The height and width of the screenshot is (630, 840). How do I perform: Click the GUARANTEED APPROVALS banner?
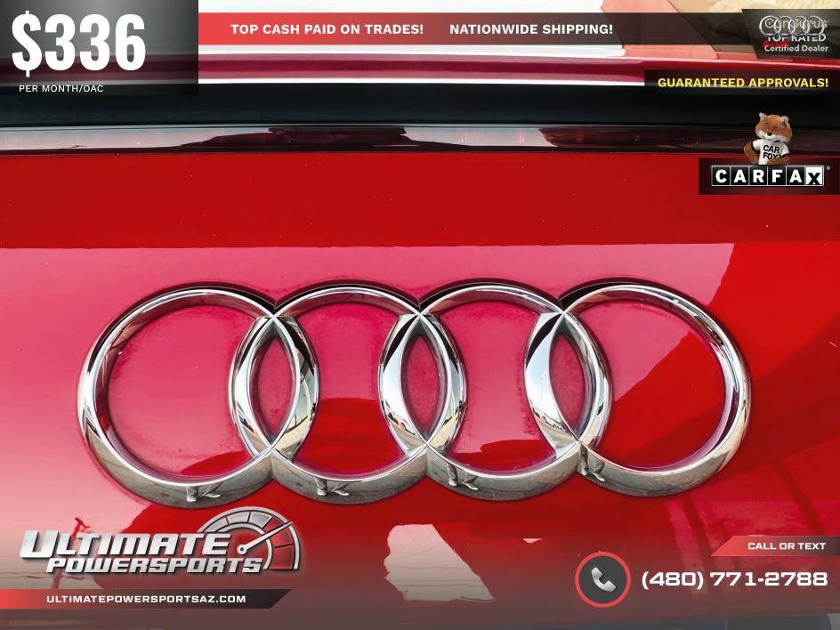(742, 83)
